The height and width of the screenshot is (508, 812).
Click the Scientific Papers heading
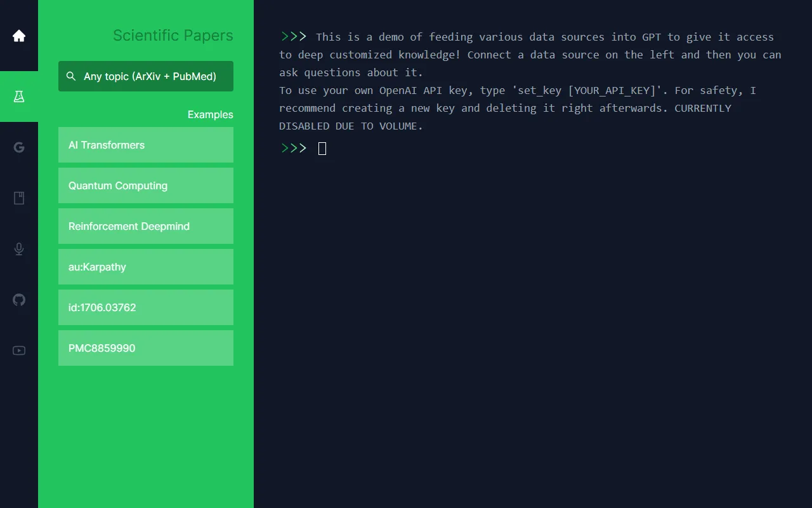click(173, 36)
